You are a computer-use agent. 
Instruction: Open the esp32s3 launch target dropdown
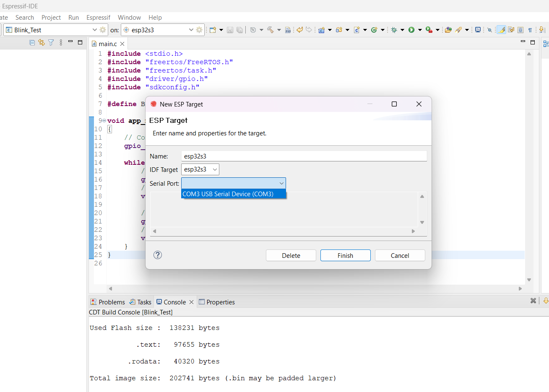(x=191, y=30)
